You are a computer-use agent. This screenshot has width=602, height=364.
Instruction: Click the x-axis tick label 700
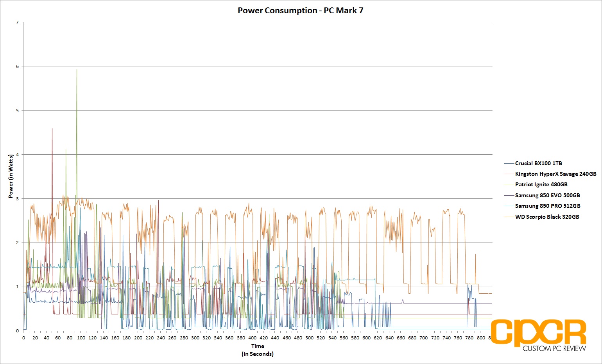click(423, 338)
